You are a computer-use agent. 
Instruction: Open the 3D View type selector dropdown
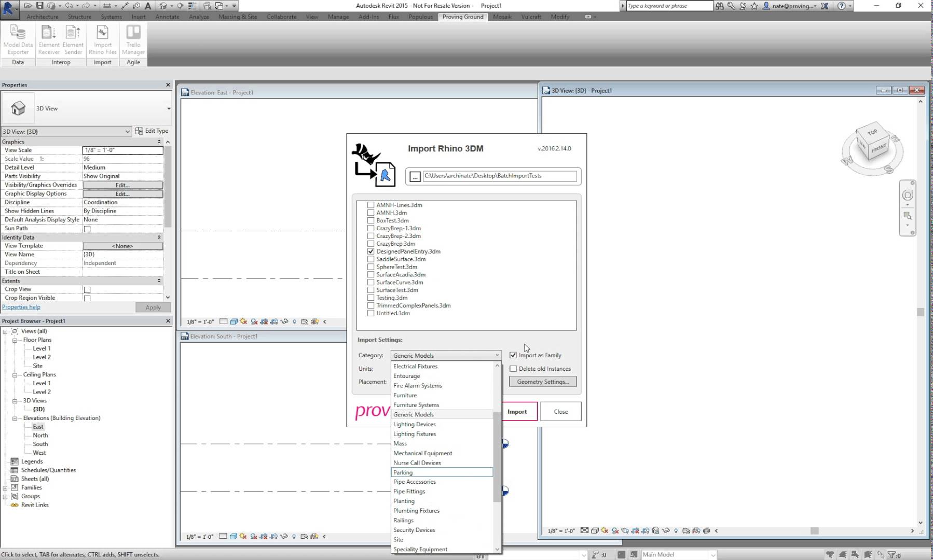(x=128, y=131)
